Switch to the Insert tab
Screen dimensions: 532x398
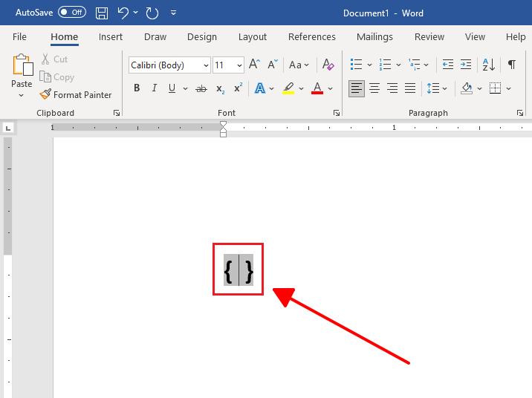pos(111,36)
